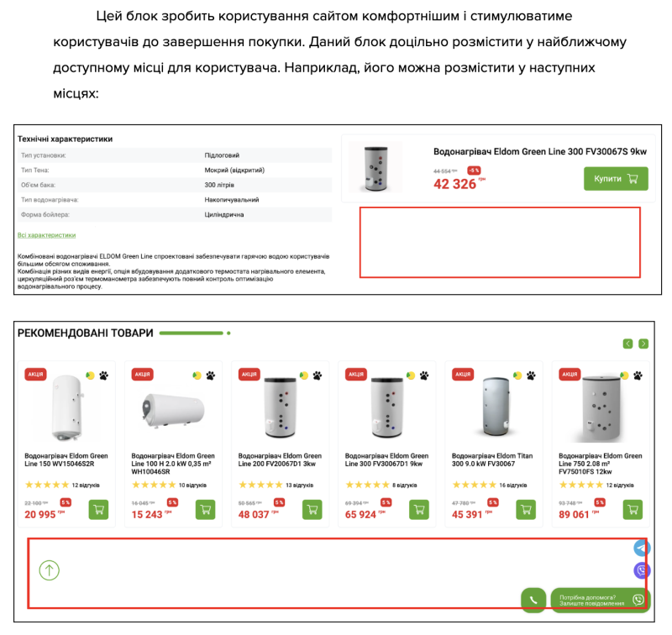Add Green Line 200 FV20067D1 to cart
Image resolution: width=672 pixels, height=635 pixels.
pos(312,510)
